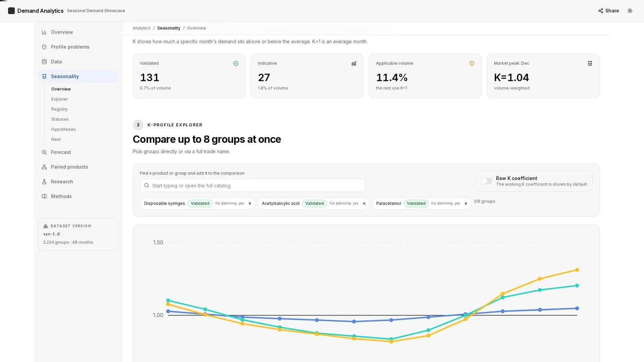
Task: Click the Applicable volume shield icon
Action: 472,64
